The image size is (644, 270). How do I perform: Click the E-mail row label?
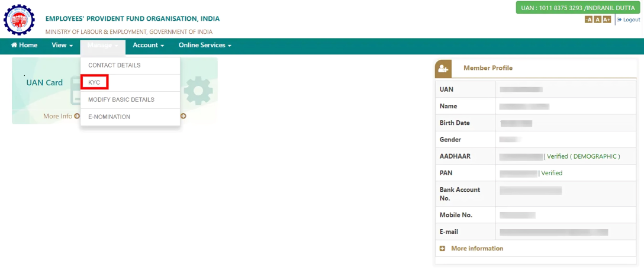click(x=449, y=232)
